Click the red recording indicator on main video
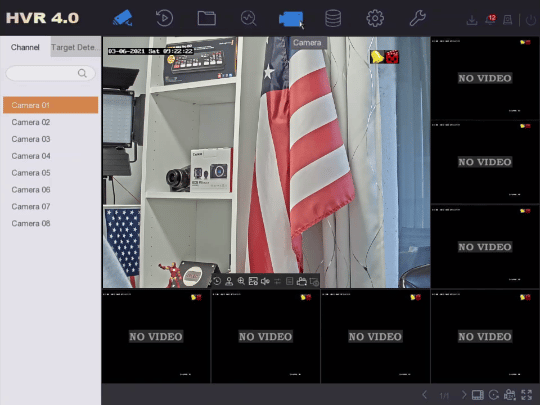The width and height of the screenshot is (540, 405). (x=392, y=57)
